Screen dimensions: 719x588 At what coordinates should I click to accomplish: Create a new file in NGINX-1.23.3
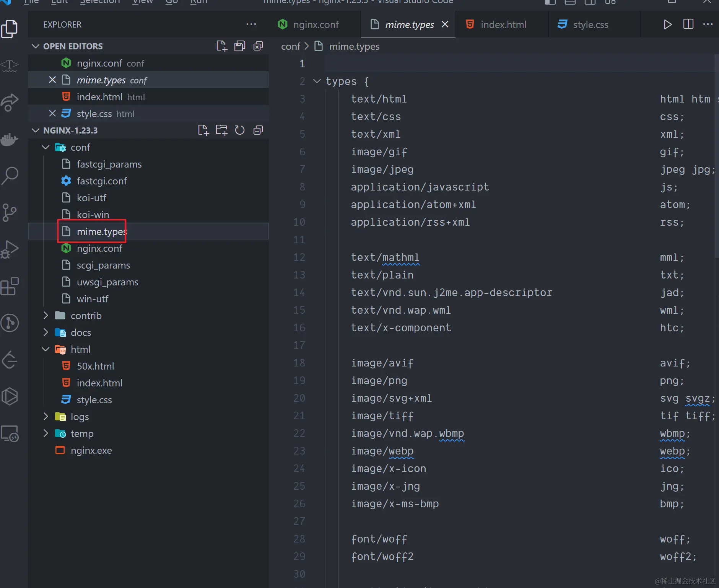click(203, 130)
